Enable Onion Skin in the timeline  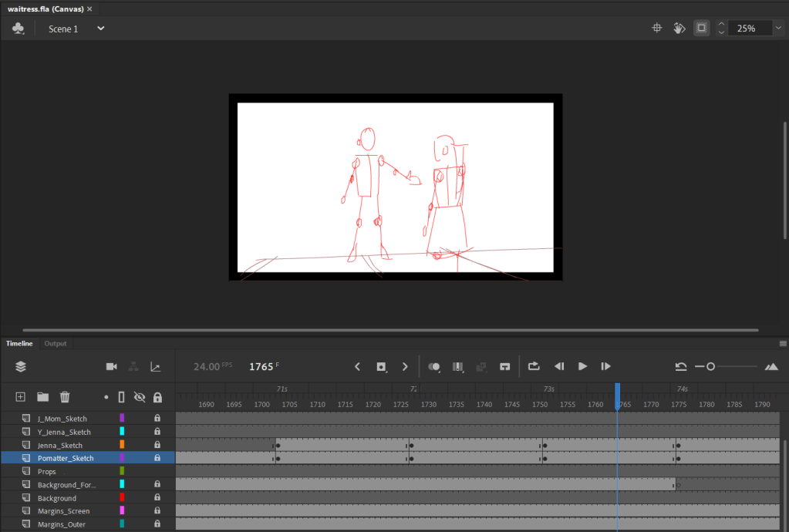coord(433,366)
